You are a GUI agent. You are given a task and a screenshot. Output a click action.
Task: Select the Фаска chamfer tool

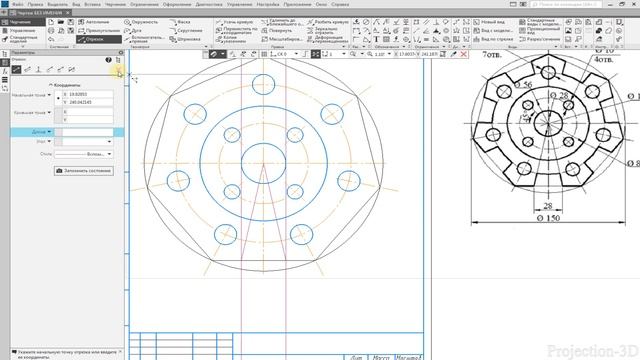(180, 22)
